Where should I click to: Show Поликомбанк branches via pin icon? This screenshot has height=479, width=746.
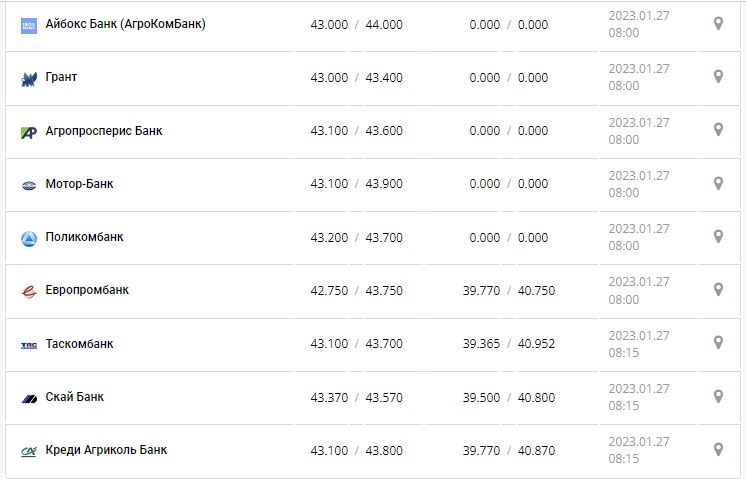[718, 236]
